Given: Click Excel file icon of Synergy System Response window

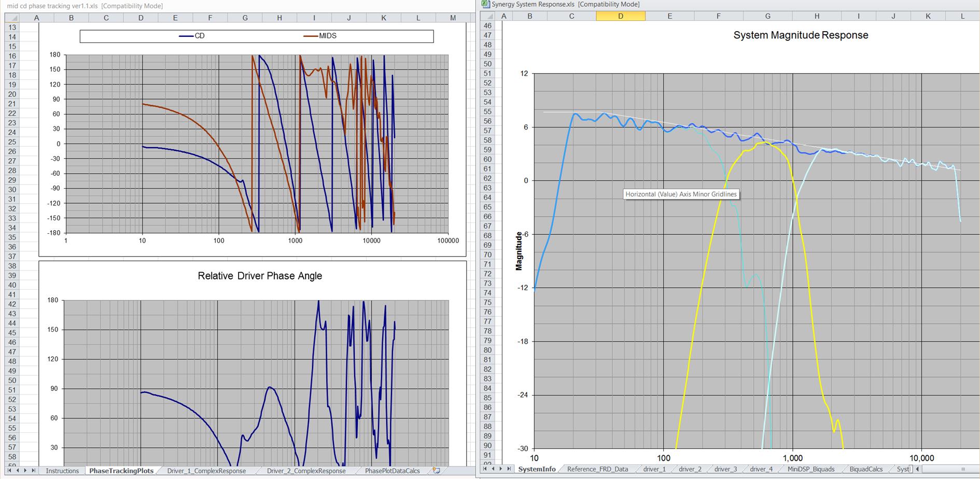Looking at the screenshot, I should 485,4.
